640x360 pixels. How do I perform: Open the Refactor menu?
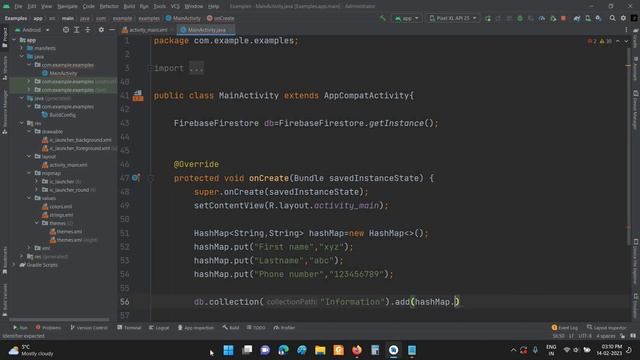point(109,6)
